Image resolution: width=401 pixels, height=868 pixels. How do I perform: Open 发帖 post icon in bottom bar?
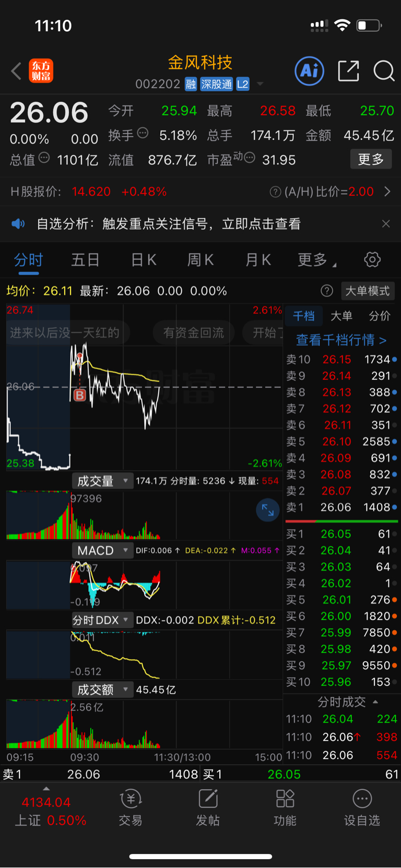tap(208, 807)
